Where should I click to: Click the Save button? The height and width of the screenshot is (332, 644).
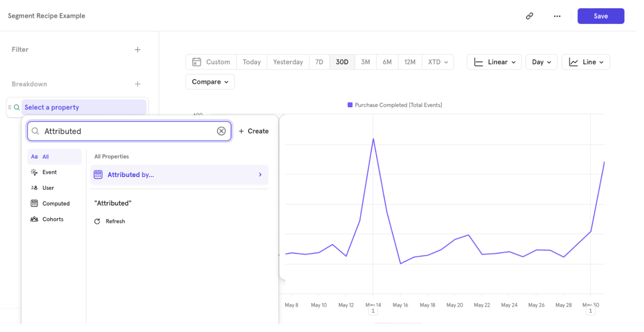(601, 16)
